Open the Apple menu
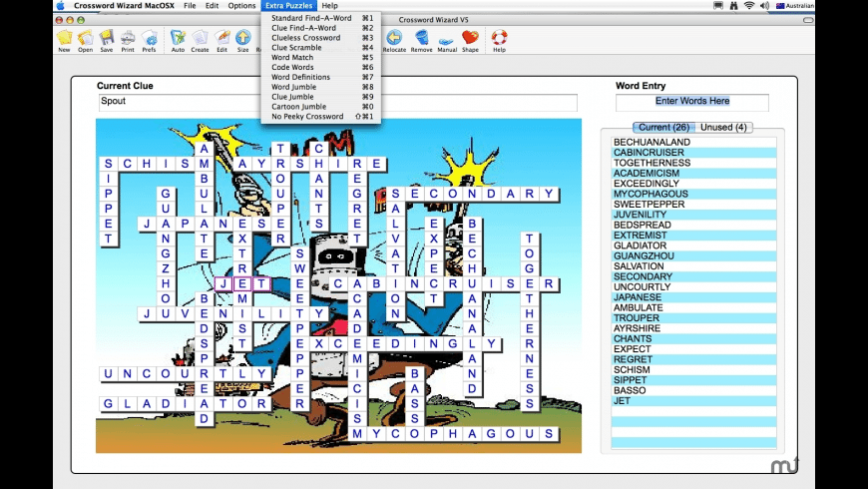 pos(61,6)
